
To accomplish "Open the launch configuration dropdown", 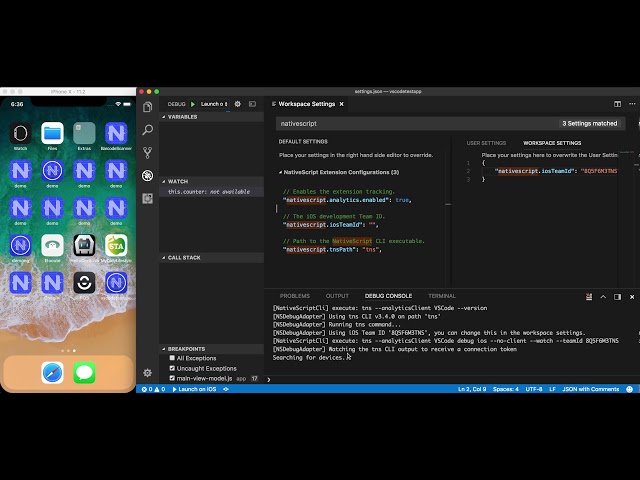I will (214, 104).
